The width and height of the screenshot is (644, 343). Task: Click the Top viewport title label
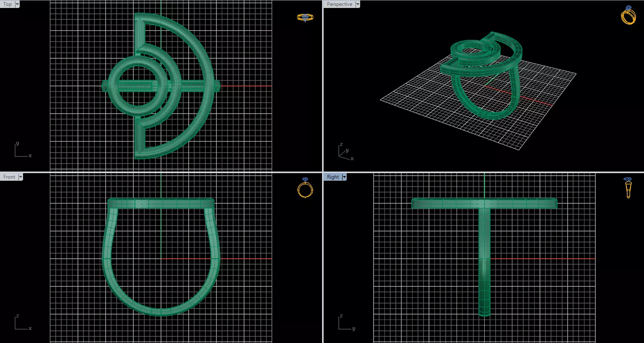(8, 4)
